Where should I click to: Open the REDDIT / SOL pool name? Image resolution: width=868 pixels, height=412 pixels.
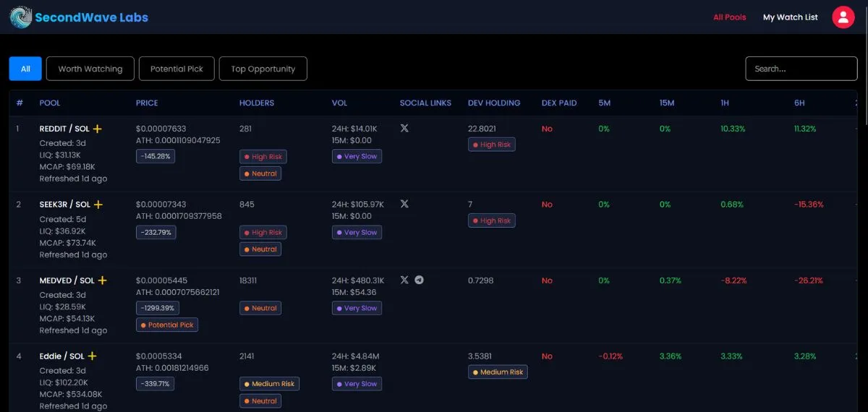pyautogui.click(x=64, y=129)
